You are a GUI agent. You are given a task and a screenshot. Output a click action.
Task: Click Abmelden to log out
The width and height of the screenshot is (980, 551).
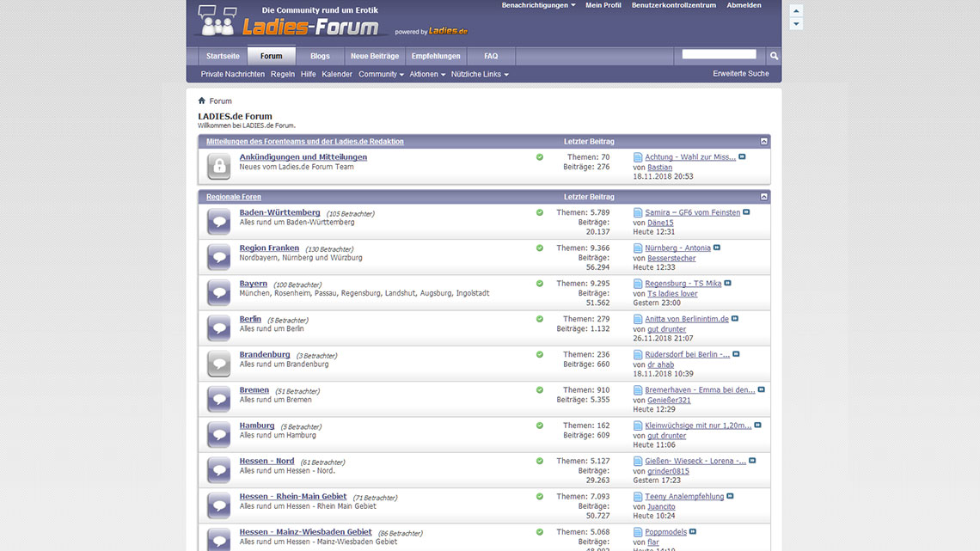click(x=744, y=5)
